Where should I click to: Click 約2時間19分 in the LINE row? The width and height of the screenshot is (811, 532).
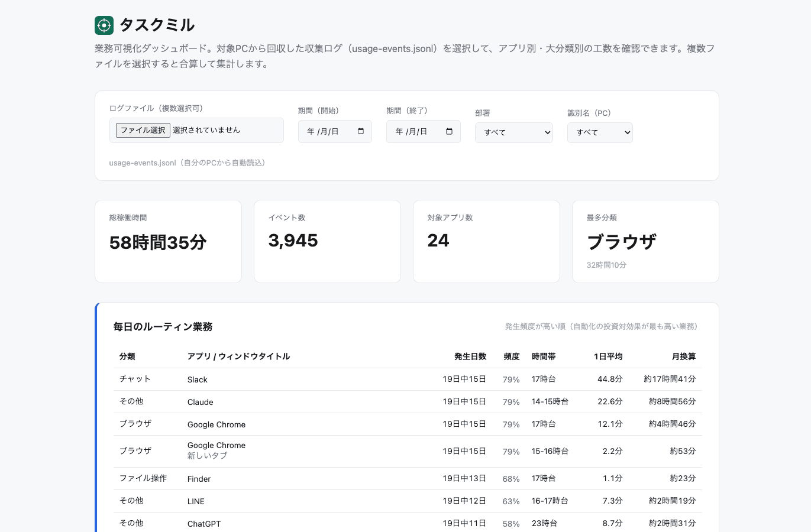pyautogui.click(x=672, y=501)
